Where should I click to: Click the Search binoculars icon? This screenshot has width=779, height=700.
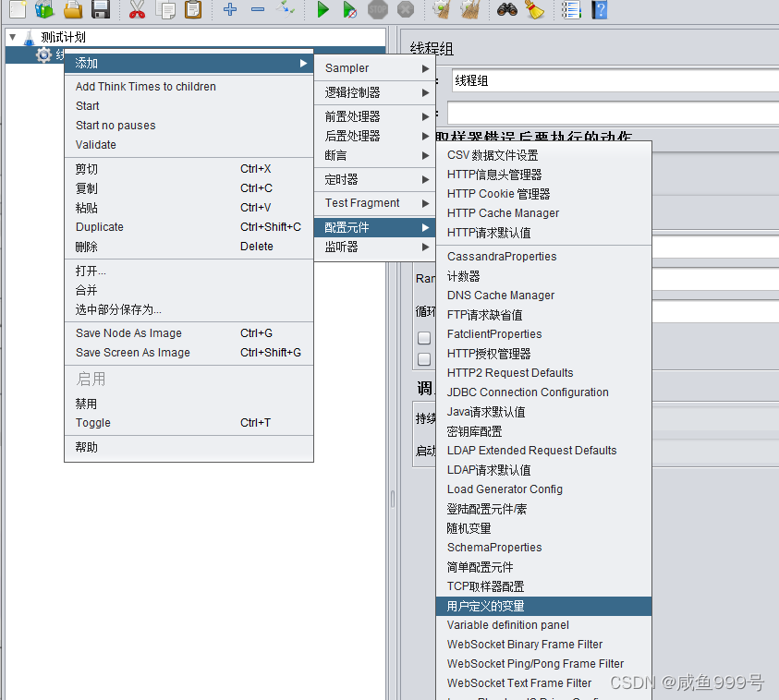506,9
